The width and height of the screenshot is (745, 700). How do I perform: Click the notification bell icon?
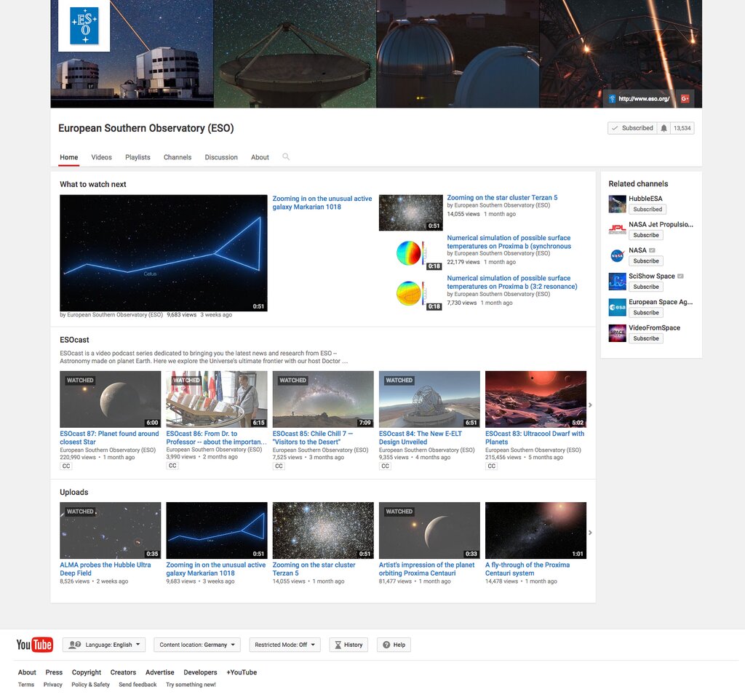tap(664, 128)
